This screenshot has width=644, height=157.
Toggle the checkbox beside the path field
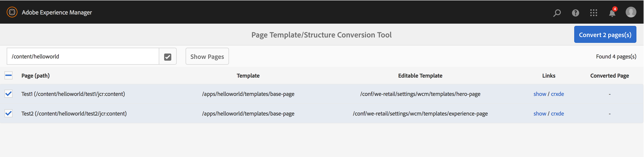coord(168,57)
